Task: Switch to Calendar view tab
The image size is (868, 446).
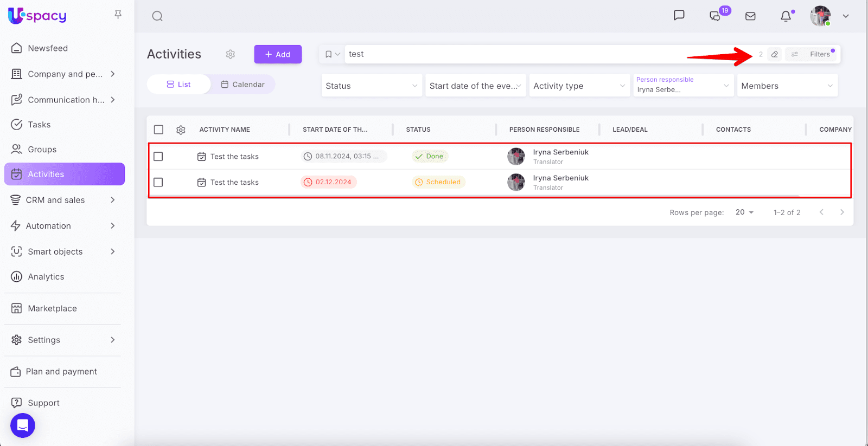Action: pyautogui.click(x=243, y=85)
